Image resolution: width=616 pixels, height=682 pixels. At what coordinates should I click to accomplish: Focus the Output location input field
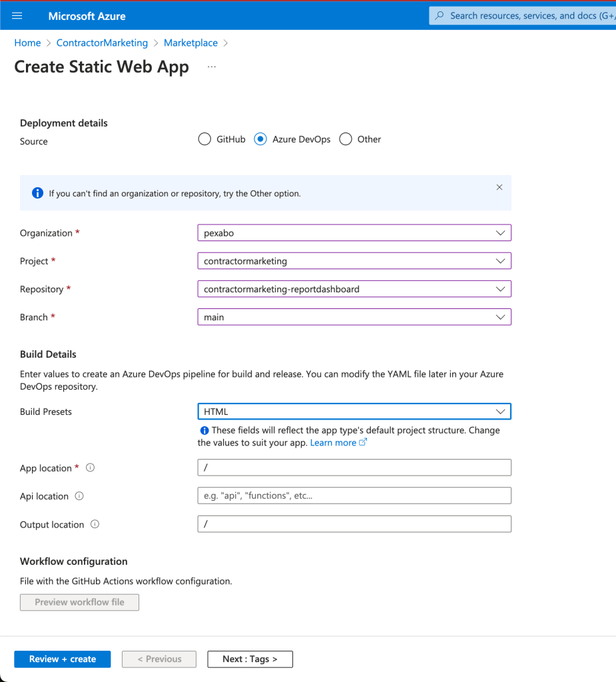tap(354, 524)
